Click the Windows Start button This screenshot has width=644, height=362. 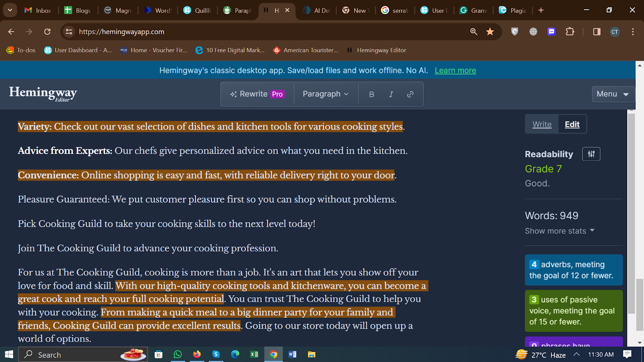coord(9,354)
